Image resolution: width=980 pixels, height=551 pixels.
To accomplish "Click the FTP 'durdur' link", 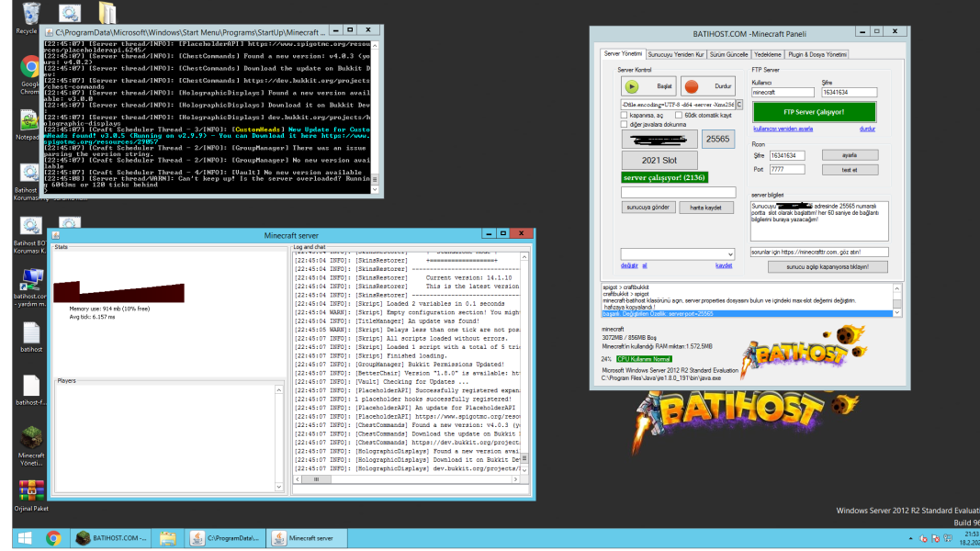I will pos(867,129).
